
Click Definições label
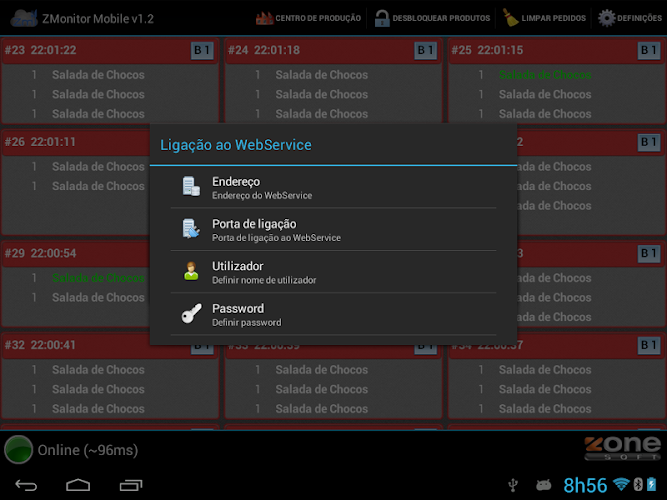point(639,18)
